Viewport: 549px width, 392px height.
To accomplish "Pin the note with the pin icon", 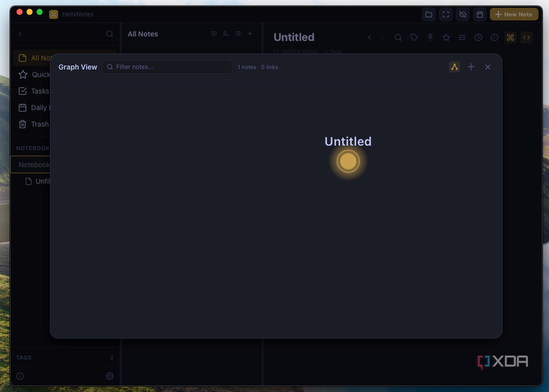I will click(430, 37).
